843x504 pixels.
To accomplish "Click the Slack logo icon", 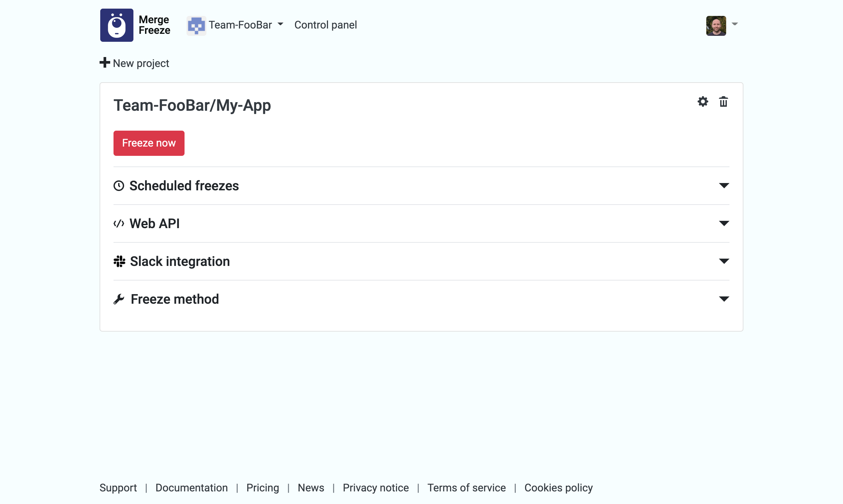I will (x=119, y=261).
